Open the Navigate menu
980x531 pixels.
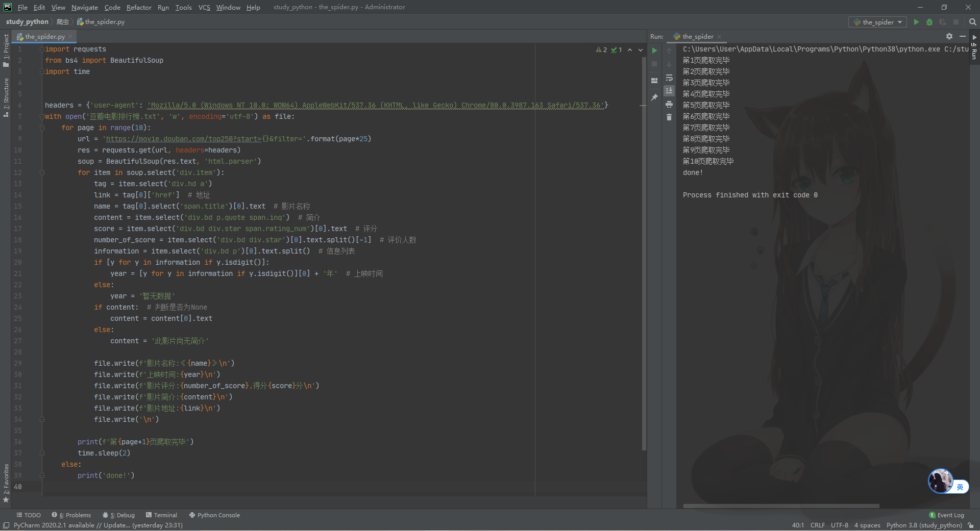(x=85, y=7)
